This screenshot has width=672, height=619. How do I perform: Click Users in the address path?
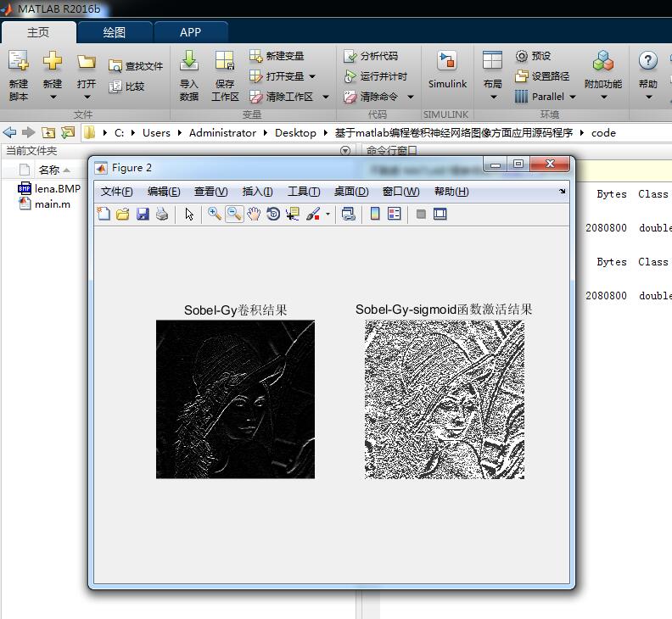click(x=156, y=133)
